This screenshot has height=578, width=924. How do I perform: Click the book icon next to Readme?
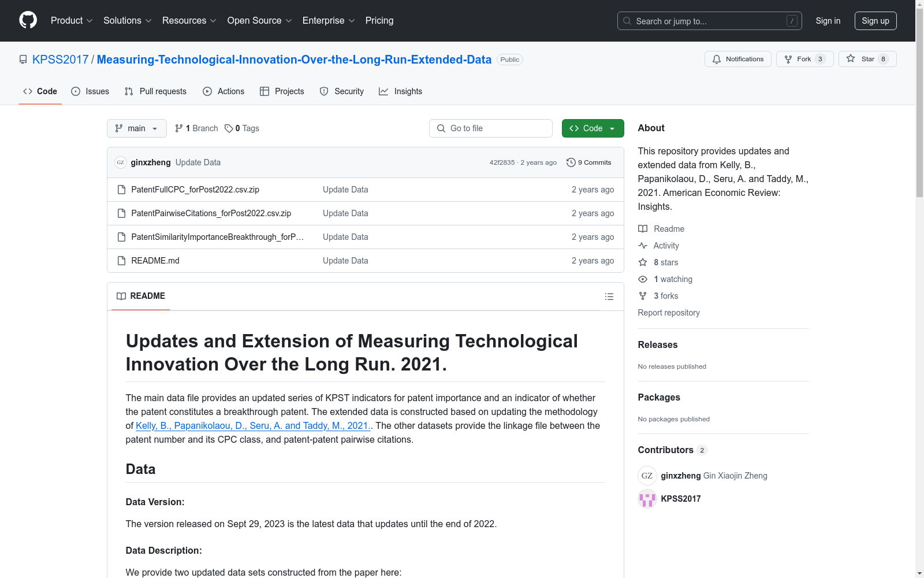tap(643, 229)
